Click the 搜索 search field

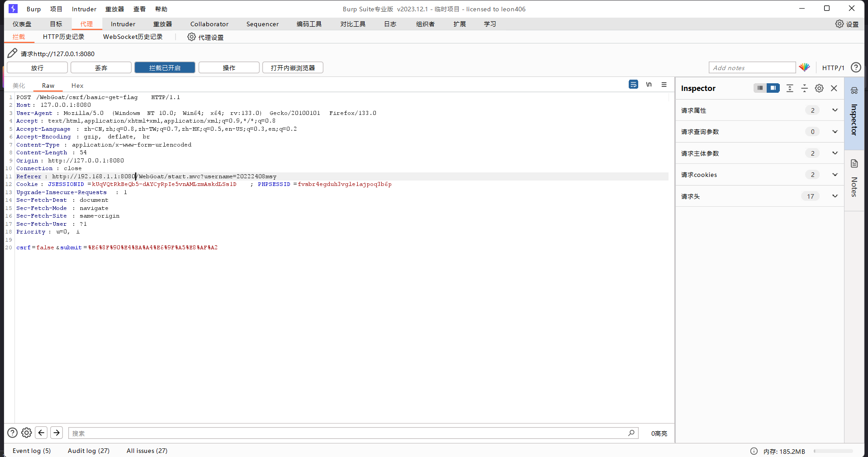[353, 433]
